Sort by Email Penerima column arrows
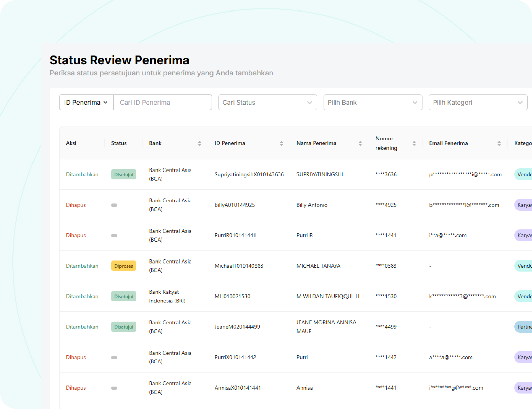Screen dimensions: 532x409 point(499,143)
